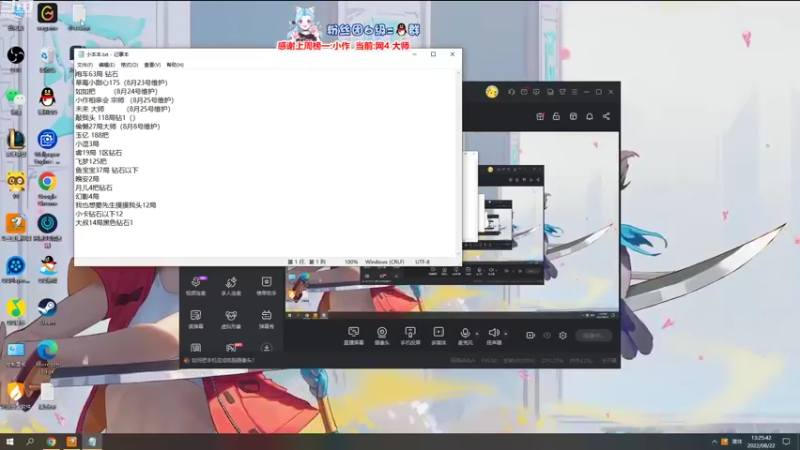Click the yellow avatar in streaming app
The image size is (800, 450).
pos(492,92)
